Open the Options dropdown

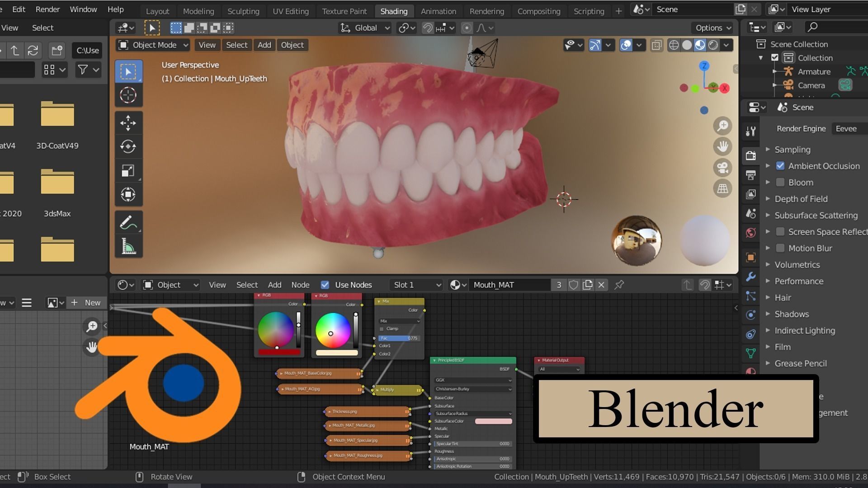(713, 28)
